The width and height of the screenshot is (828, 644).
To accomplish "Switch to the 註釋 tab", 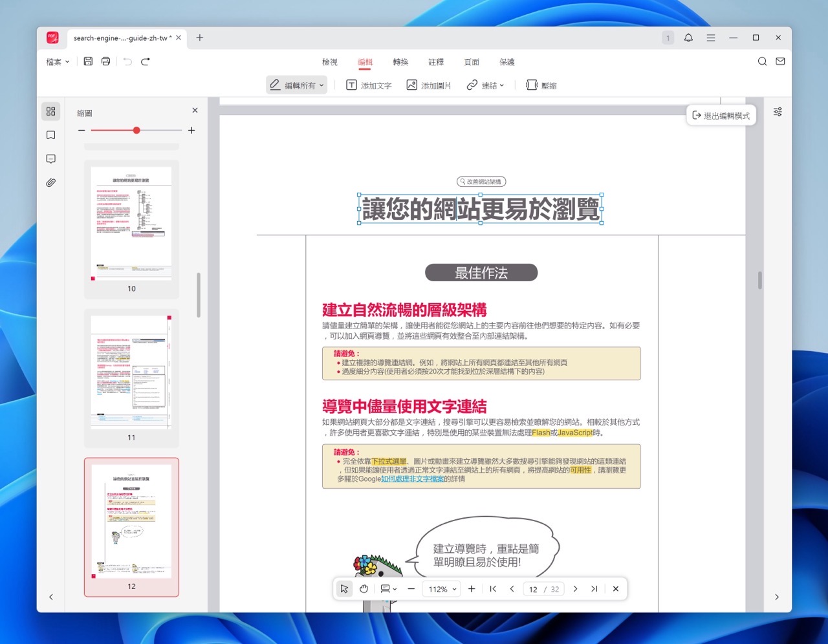I will click(x=436, y=62).
